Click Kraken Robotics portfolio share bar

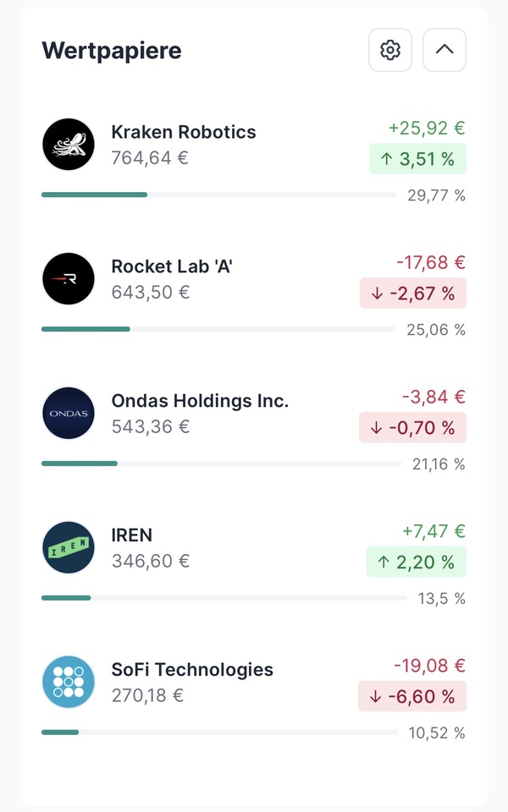[x=218, y=195]
